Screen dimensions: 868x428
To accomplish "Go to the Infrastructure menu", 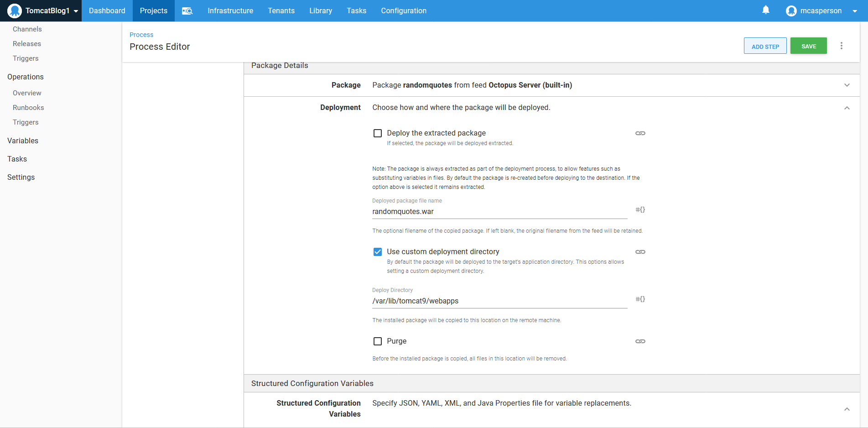I will 230,11.
